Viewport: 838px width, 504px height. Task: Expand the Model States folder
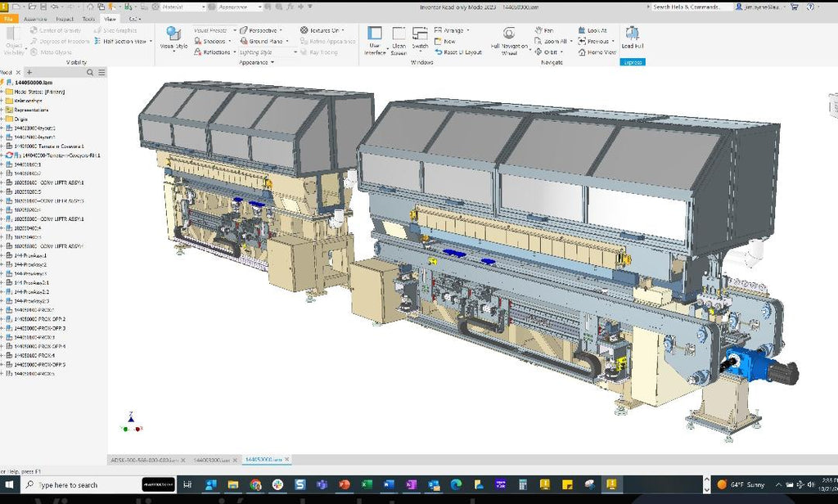click(2, 92)
